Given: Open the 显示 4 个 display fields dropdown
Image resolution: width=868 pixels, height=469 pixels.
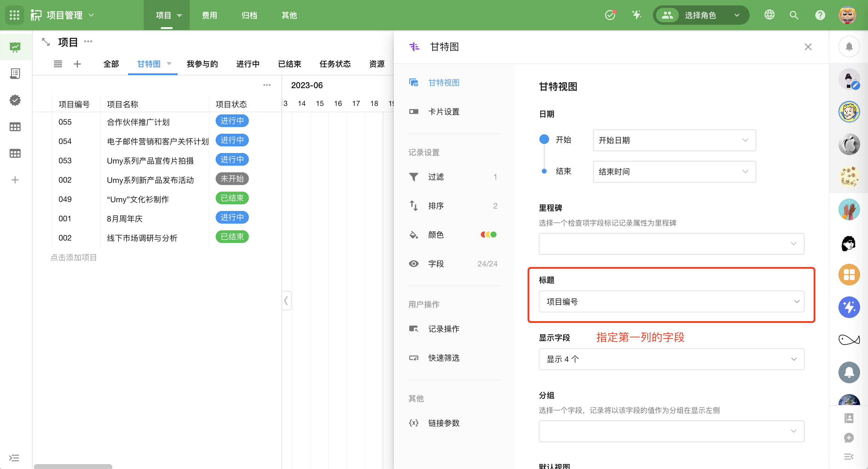Looking at the screenshot, I should pyautogui.click(x=671, y=359).
